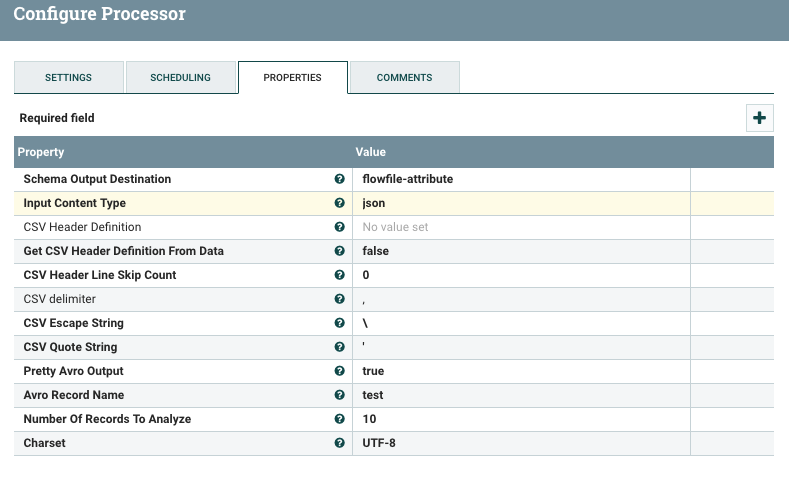Switch to the Comments tab

click(404, 78)
